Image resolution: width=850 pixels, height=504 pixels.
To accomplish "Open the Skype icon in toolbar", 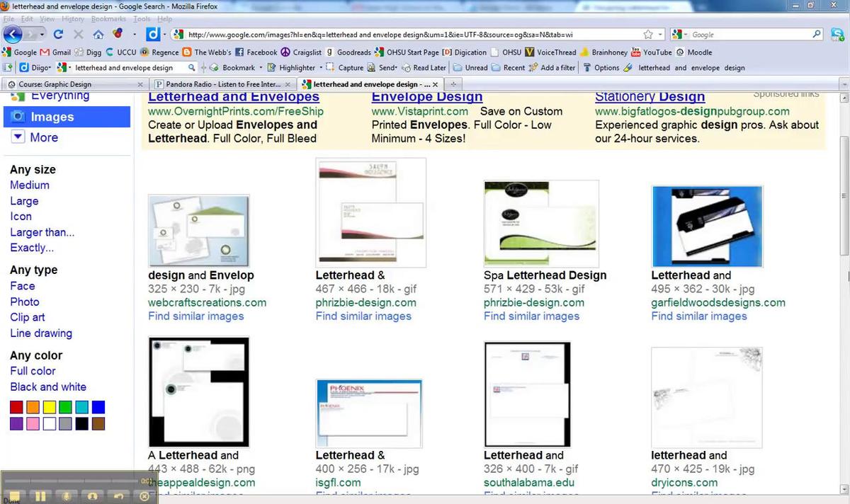I will (x=837, y=34).
